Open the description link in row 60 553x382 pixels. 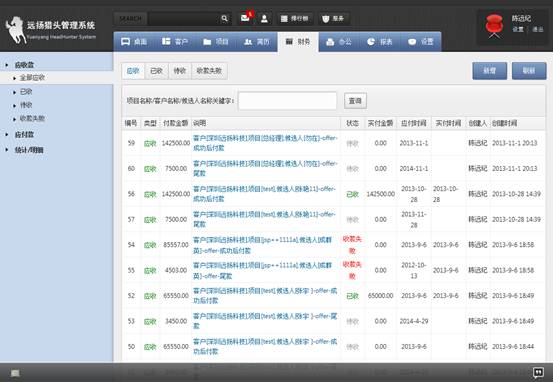coord(265,168)
